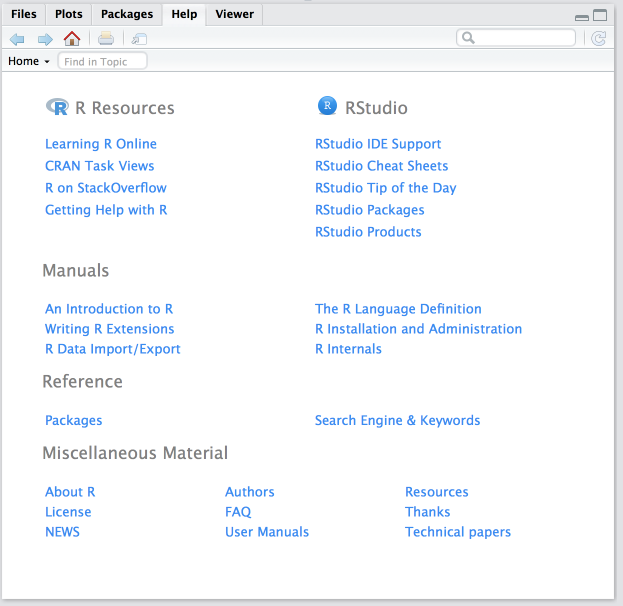Viewport: 623px width, 606px height.
Task: Click the R Resources logo
Action: (x=57, y=107)
